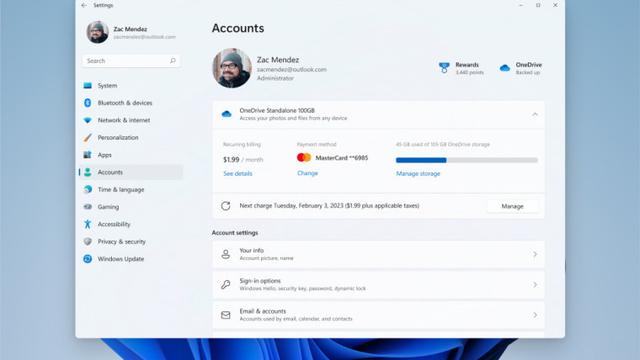This screenshot has height=360, width=640.
Task: Maximize the Settings window
Action: coord(538,5)
